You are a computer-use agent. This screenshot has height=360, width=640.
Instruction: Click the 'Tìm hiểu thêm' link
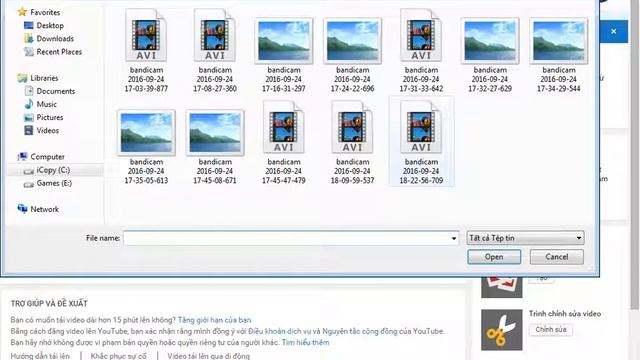pyautogui.click(x=305, y=342)
